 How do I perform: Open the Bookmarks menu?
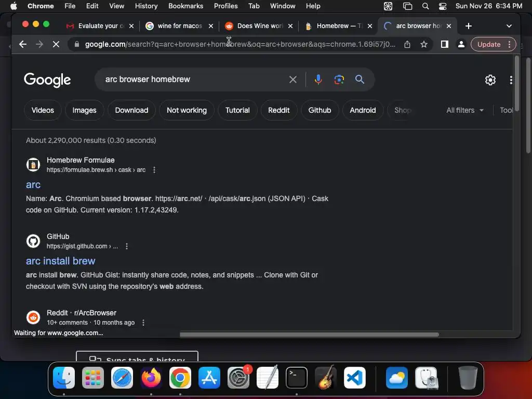point(185,6)
